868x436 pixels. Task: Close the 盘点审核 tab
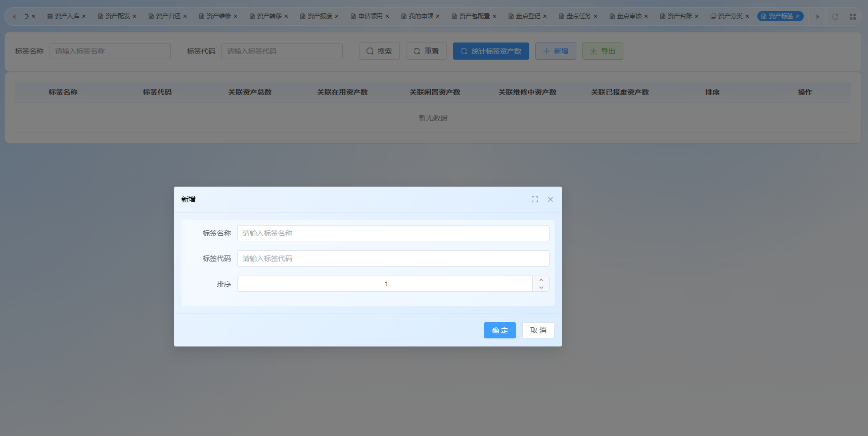point(646,16)
